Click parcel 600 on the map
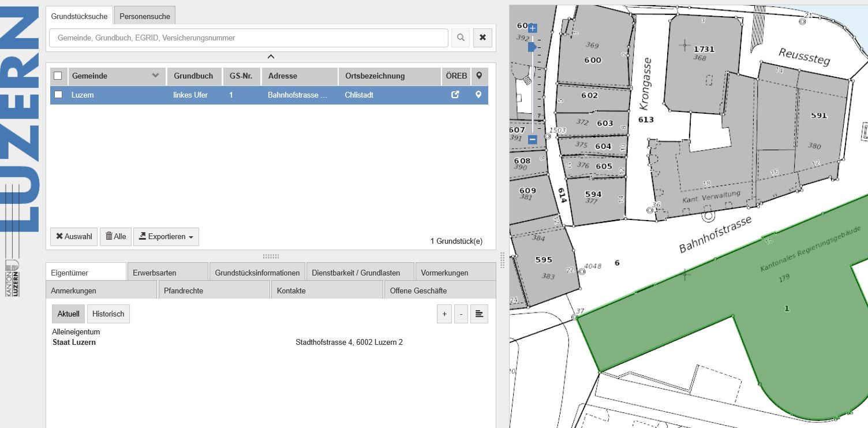Screen dimensions: 868x428 pyautogui.click(x=593, y=60)
